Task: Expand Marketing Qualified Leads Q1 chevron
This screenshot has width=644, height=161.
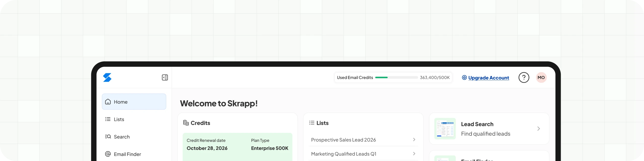Action: tap(414, 154)
